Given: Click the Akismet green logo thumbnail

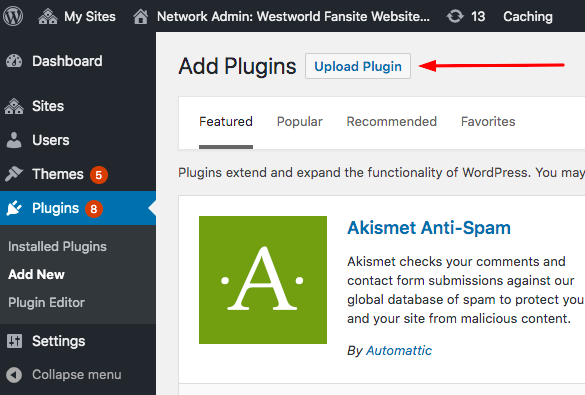Looking at the screenshot, I should (263, 280).
